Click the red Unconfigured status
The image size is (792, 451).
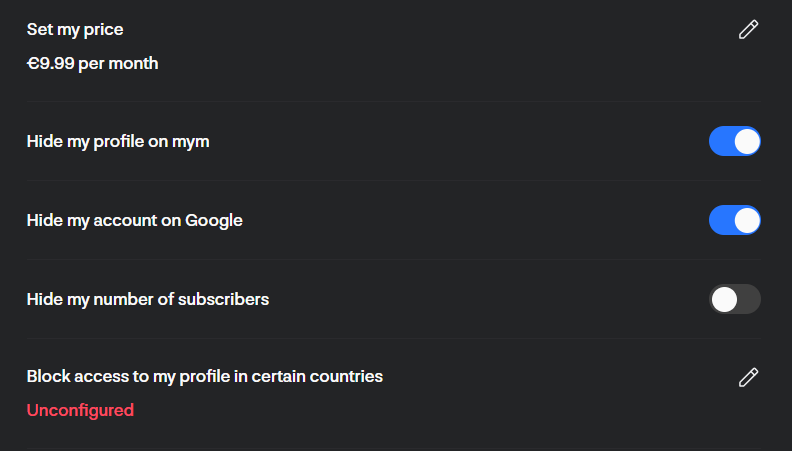click(80, 410)
